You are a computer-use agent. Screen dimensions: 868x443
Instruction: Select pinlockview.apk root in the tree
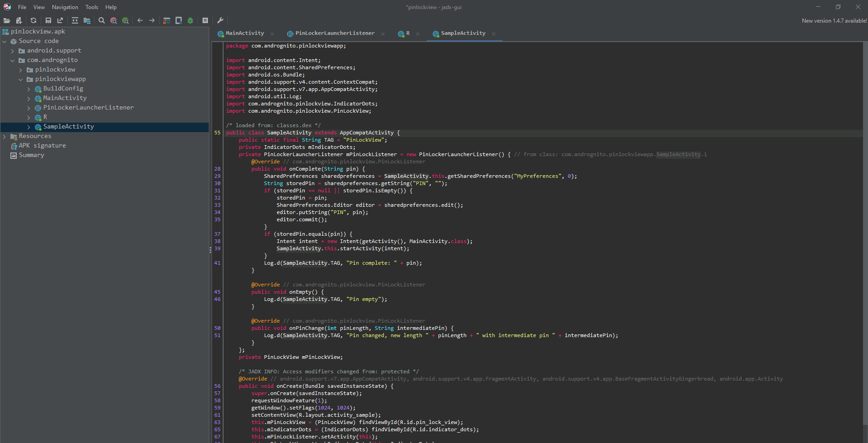pyautogui.click(x=38, y=32)
